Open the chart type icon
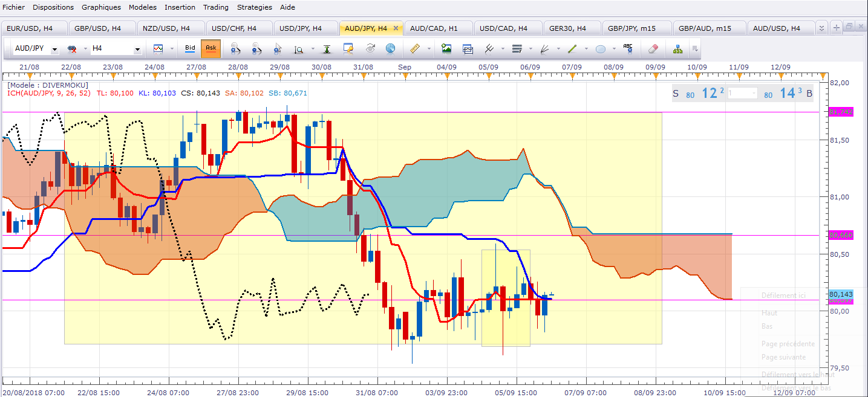 158,49
